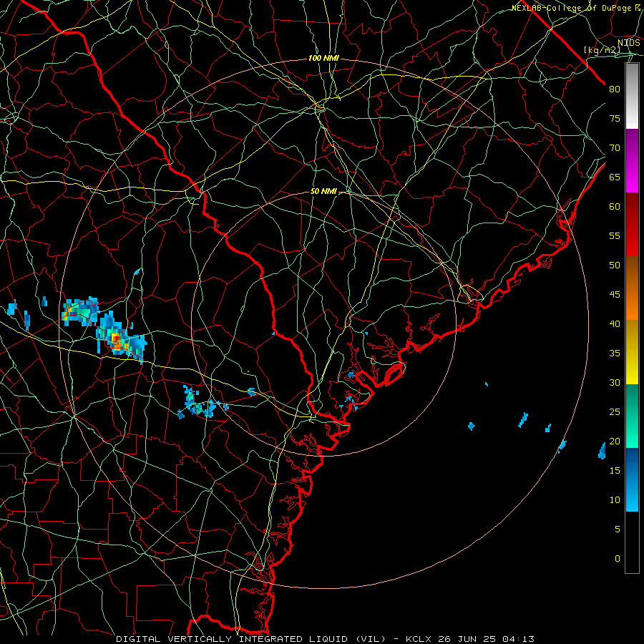Click the "[kg/m2]" units label
The height and width of the screenshot is (644, 644).
click(602, 50)
